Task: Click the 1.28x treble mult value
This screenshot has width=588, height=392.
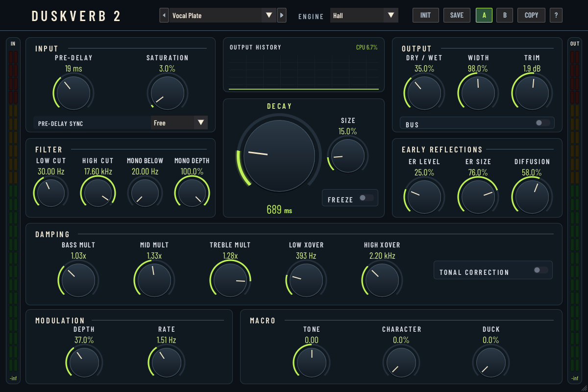Action: [x=230, y=256]
